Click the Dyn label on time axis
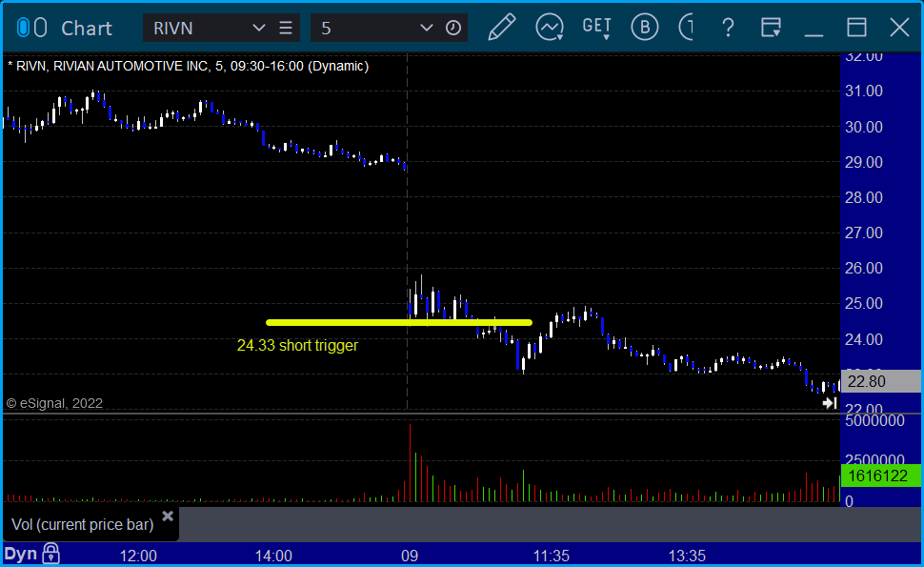Image resolution: width=924 pixels, height=567 pixels. click(x=21, y=554)
